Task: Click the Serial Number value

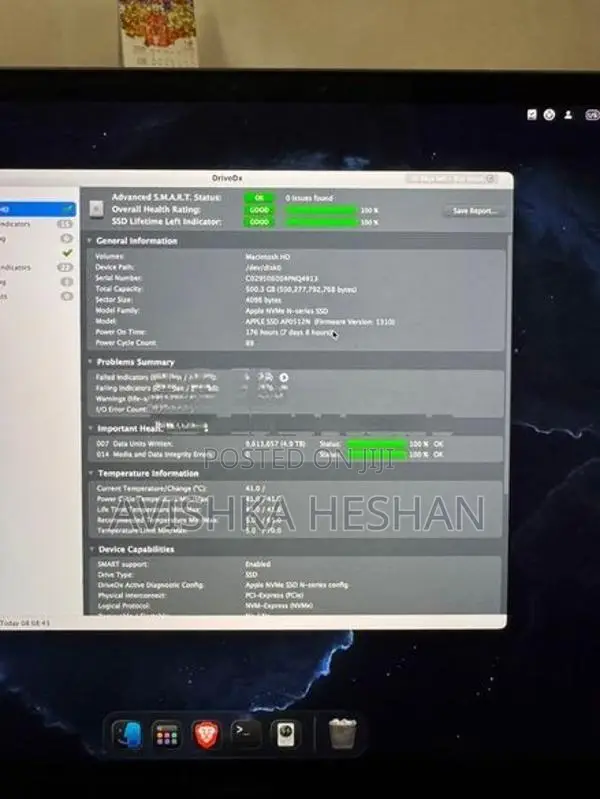Action: pos(281,279)
